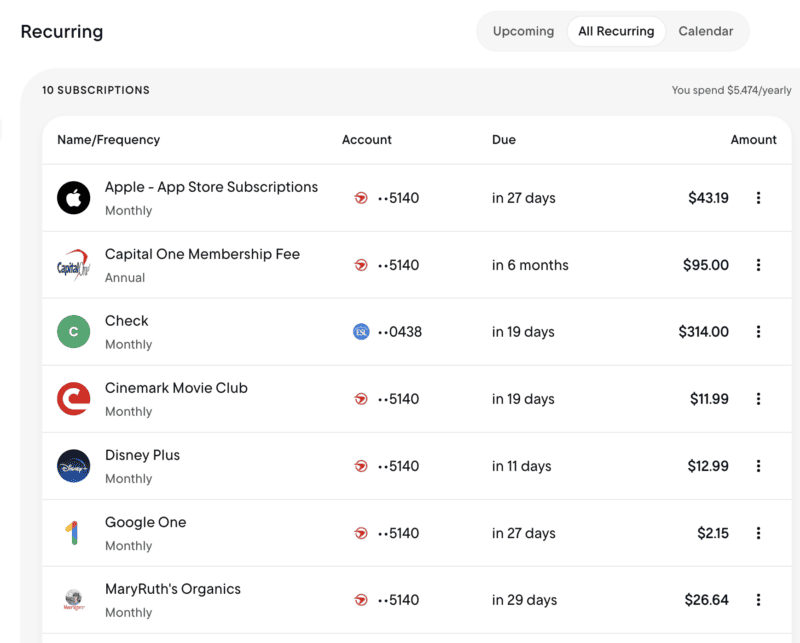
Task: Switch to the Calendar tab
Action: (x=706, y=31)
